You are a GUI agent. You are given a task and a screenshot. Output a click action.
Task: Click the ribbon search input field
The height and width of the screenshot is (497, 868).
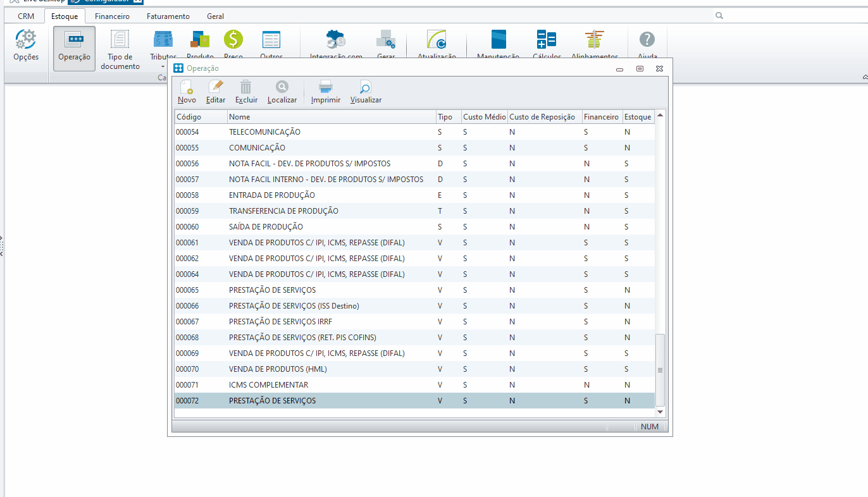(x=791, y=16)
